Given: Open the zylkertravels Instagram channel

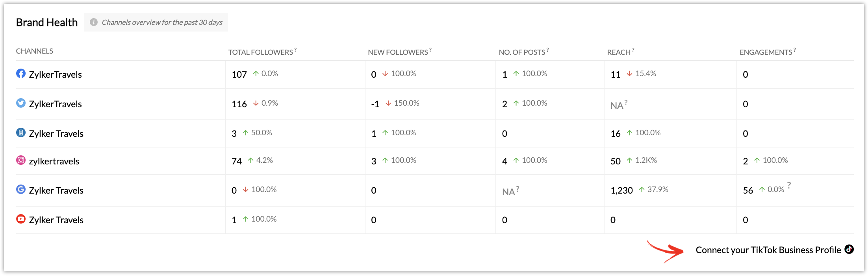Looking at the screenshot, I should [x=54, y=161].
